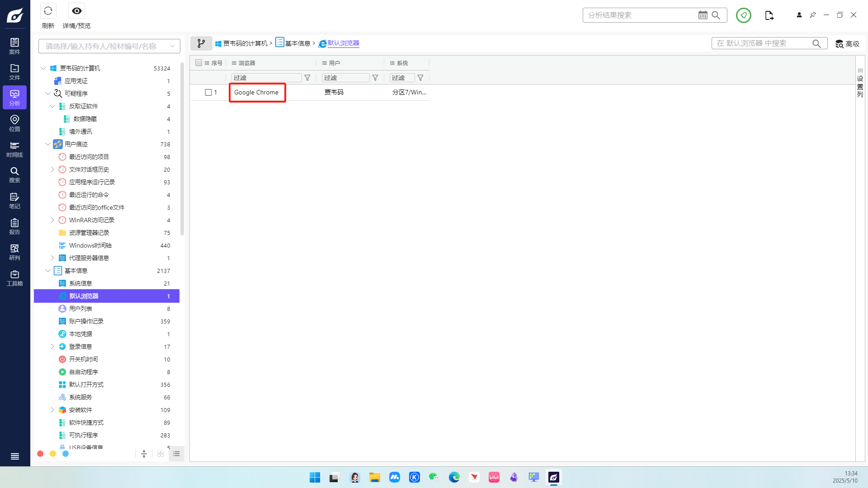This screenshot has width=868, height=488.
Task: Click the Advanced (高级) search button
Action: [x=847, y=44]
